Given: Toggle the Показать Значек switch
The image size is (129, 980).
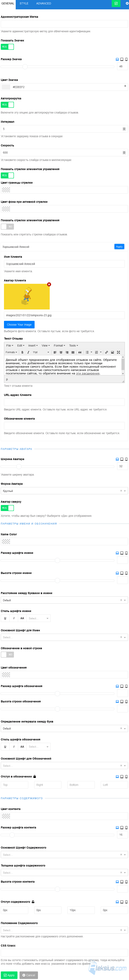Looking at the screenshot, I should pyautogui.click(x=7, y=47).
